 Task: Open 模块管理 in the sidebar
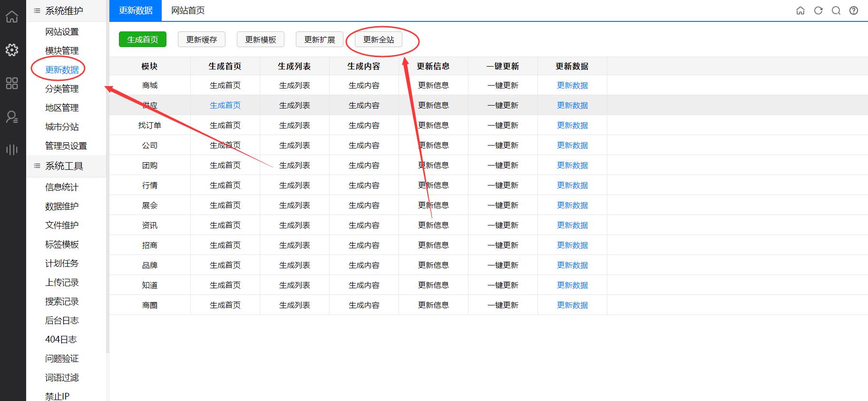(x=62, y=51)
